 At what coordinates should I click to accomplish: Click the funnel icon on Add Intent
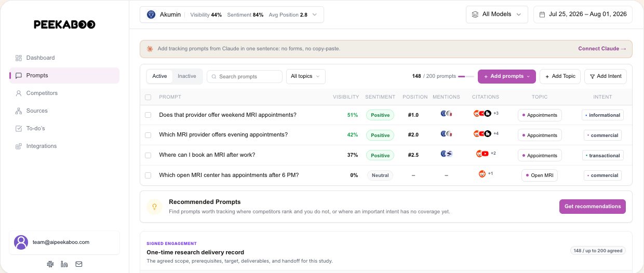[x=592, y=76]
